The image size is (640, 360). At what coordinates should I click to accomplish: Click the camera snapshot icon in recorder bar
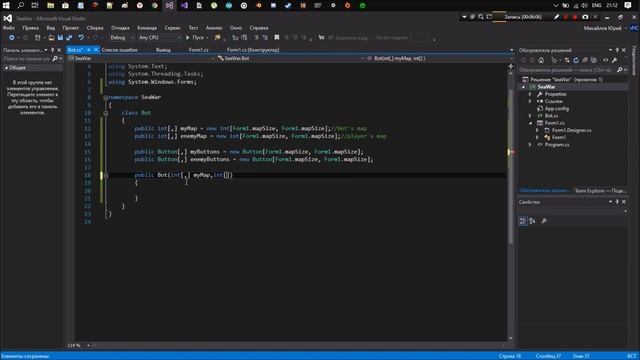pyautogui.click(x=585, y=17)
